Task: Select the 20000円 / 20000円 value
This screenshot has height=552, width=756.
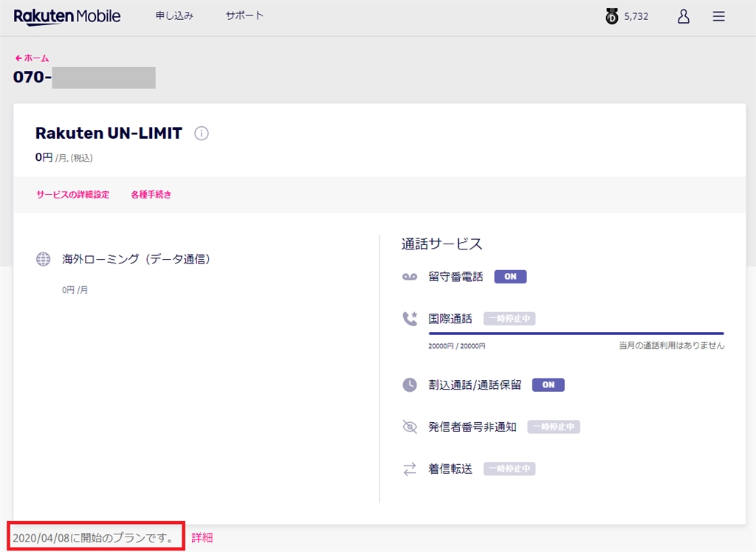Action: (x=456, y=345)
